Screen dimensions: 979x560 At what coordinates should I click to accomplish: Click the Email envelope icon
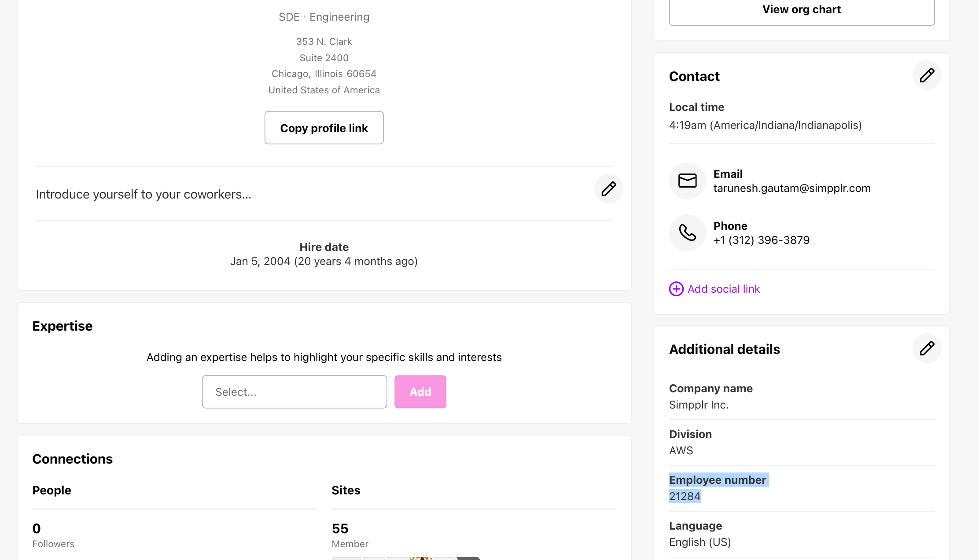click(687, 181)
